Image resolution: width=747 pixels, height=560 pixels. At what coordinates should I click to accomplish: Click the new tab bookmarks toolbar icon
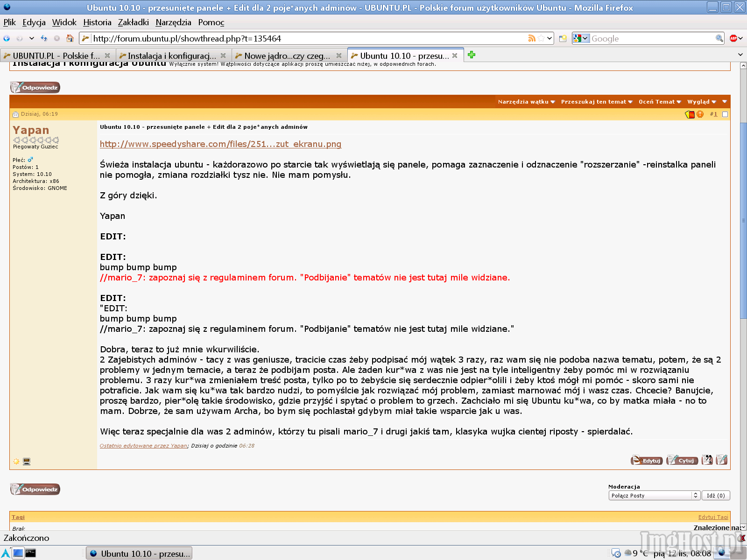(x=563, y=38)
